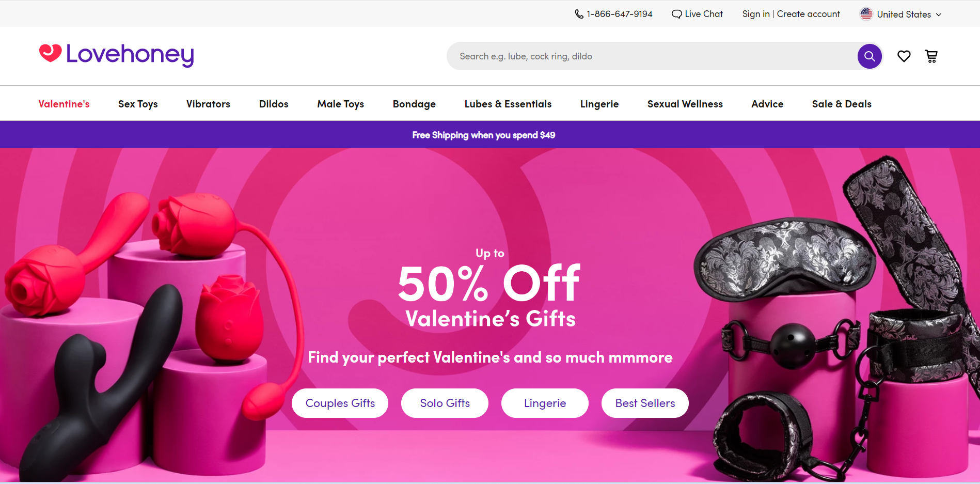Screen dimensions: 980x484
Task: Click the Live Chat speech bubble icon
Action: (676, 14)
